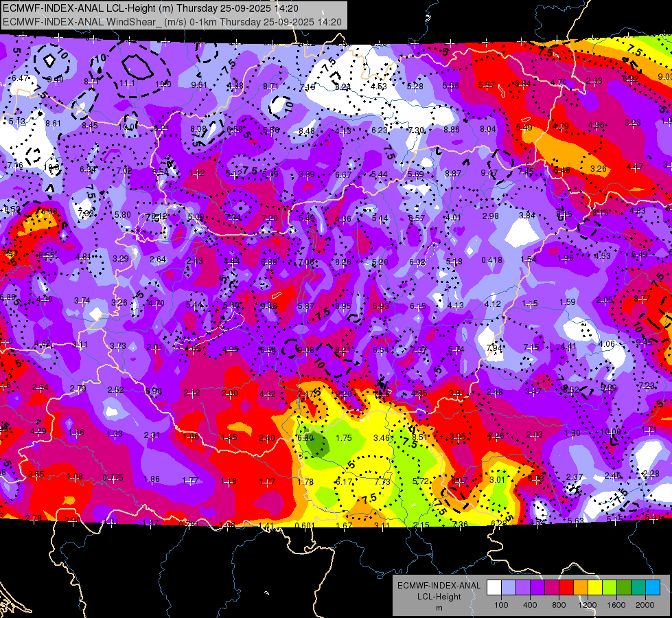Screen dimensions: 672x618
Task: Click the crimson legend swatch
Action: click(552, 588)
